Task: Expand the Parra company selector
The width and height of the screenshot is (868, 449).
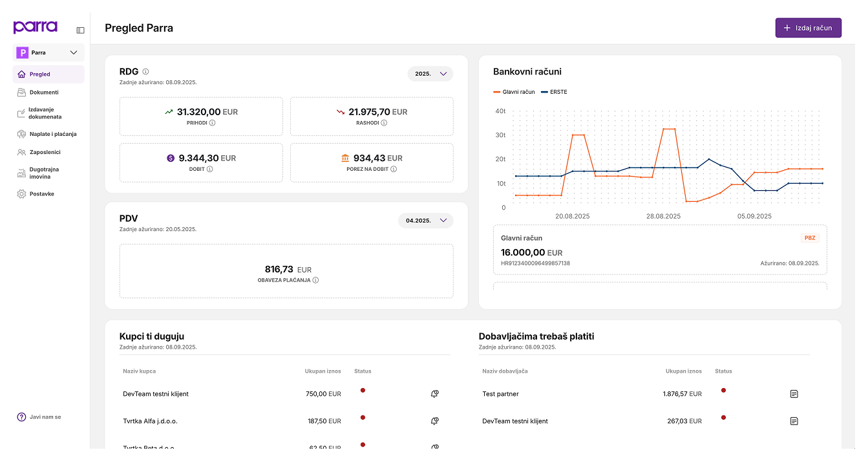Action: (x=48, y=52)
